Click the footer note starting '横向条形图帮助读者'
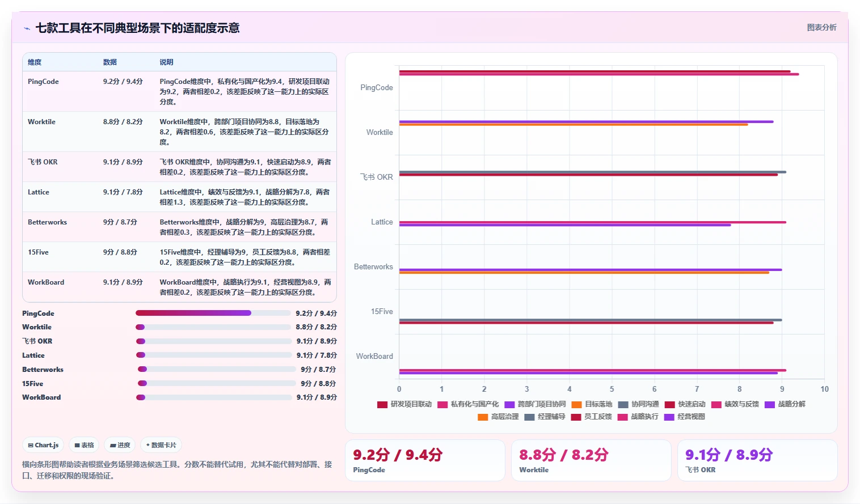Image resolution: width=860 pixels, height=504 pixels. (x=177, y=470)
